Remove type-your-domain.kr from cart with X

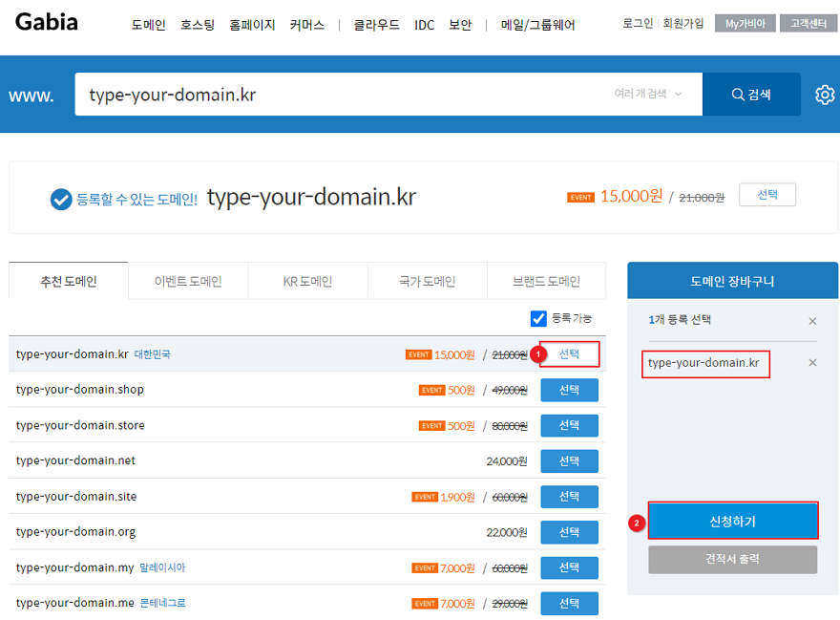812,363
